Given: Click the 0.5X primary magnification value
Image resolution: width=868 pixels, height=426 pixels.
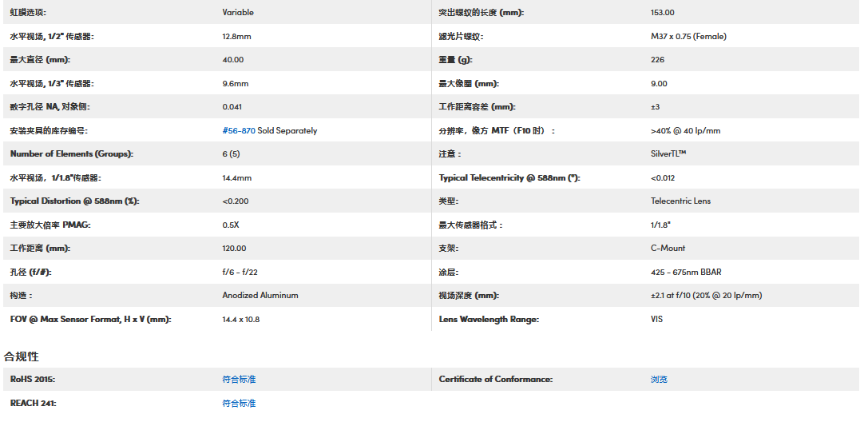Looking at the screenshot, I should click(x=231, y=225).
